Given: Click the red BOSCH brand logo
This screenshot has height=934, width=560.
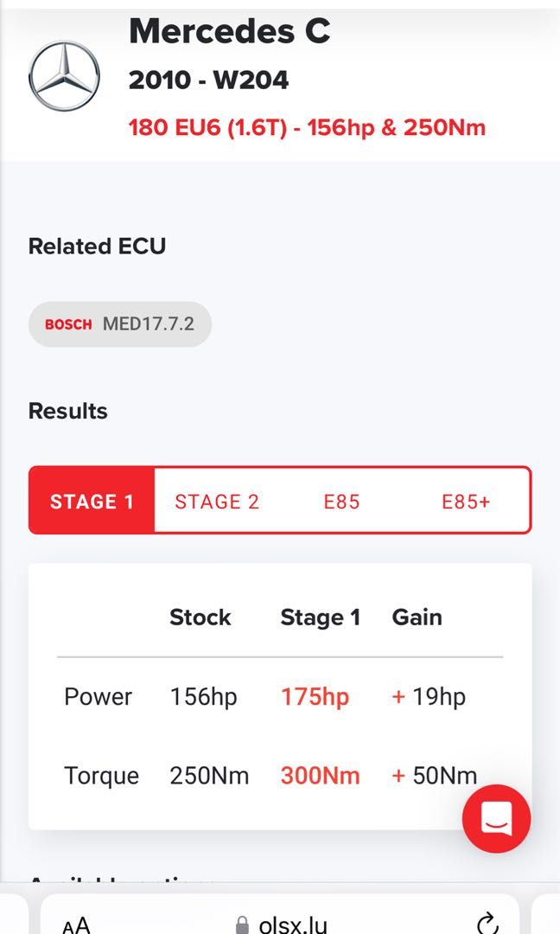Looking at the screenshot, I should (68, 325).
